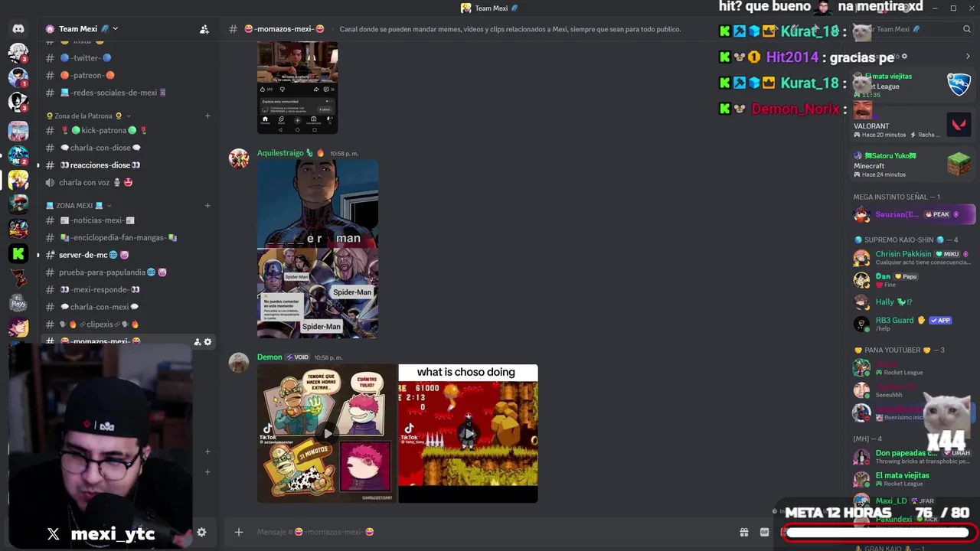Open the -noticias-mexi- channel
The image size is (980, 551).
pos(127,220)
